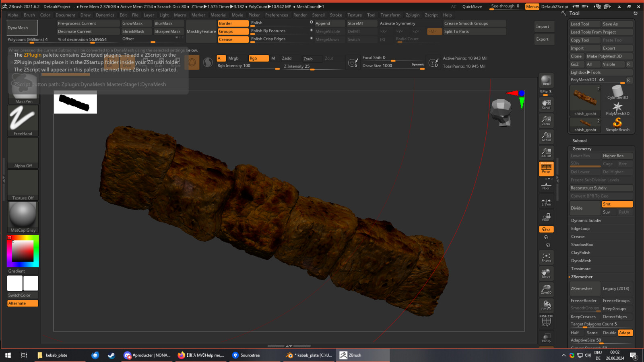Toggle the XYZ rotation mode button
The image size is (644, 362).
546,229
